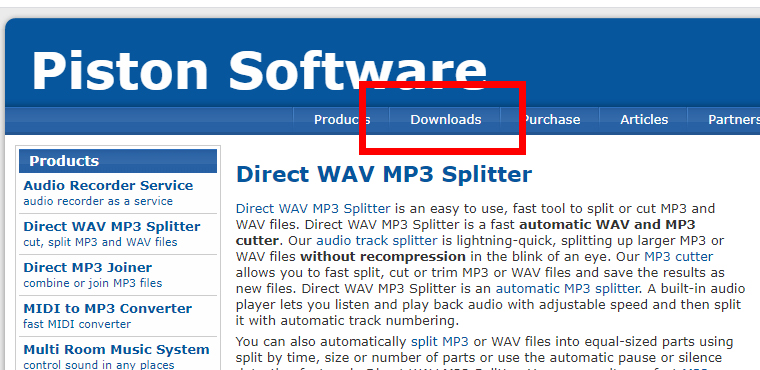Click text 'audio recorder as a service'
This screenshot has height=370, width=760.
pyautogui.click(x=98, y=201)
